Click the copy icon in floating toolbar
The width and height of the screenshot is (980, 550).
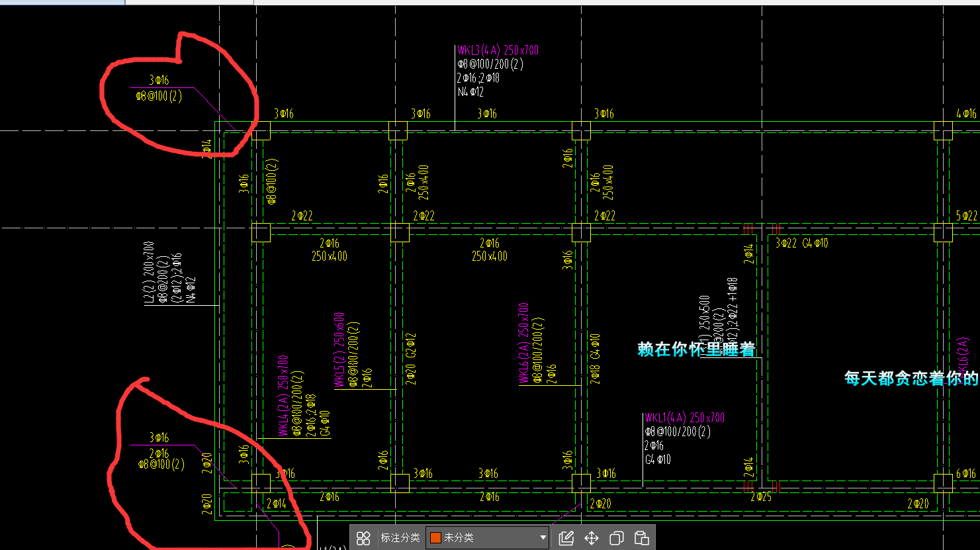(617, 537)
